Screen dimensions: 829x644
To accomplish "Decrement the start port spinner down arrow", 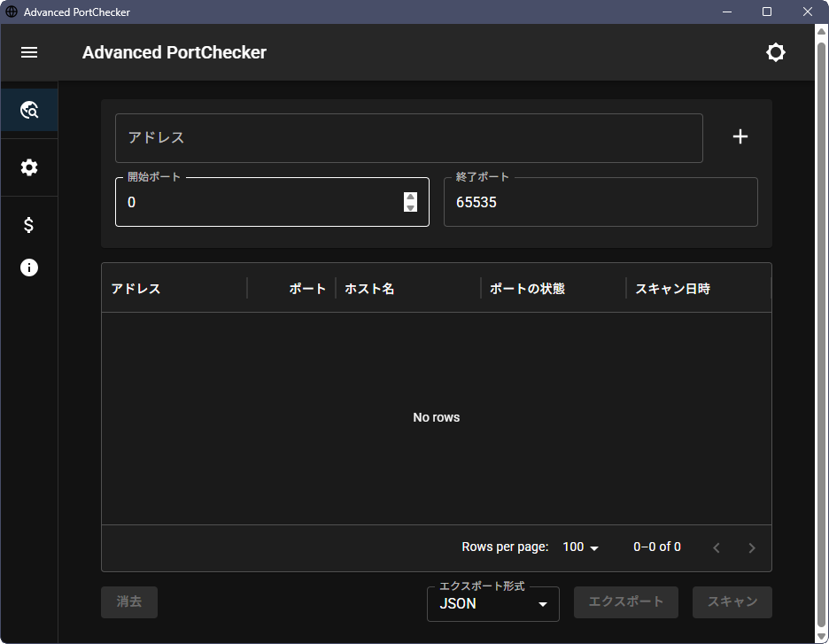I will click(410, 207).
